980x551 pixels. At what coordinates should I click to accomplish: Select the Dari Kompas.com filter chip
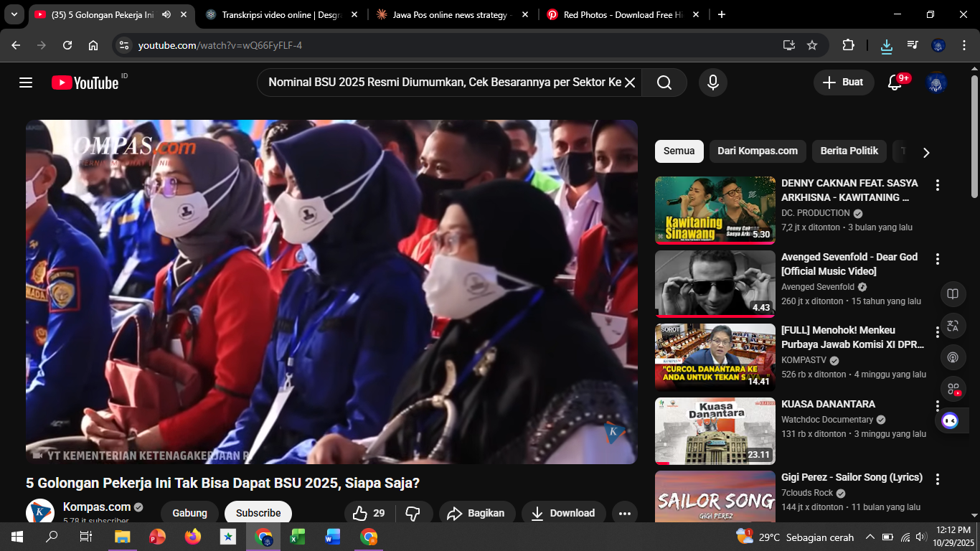[758, 151]
